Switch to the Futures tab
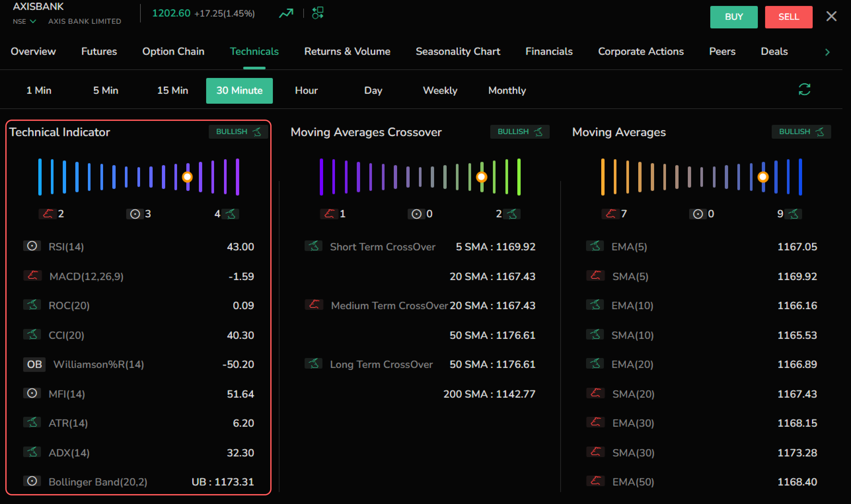 click(x=99, y=51)
